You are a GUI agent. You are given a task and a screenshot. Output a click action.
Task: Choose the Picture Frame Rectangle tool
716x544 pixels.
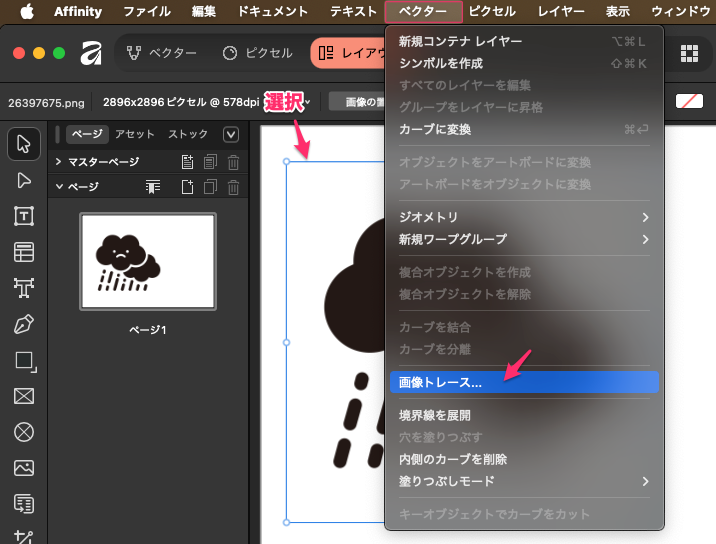point(24,396)
